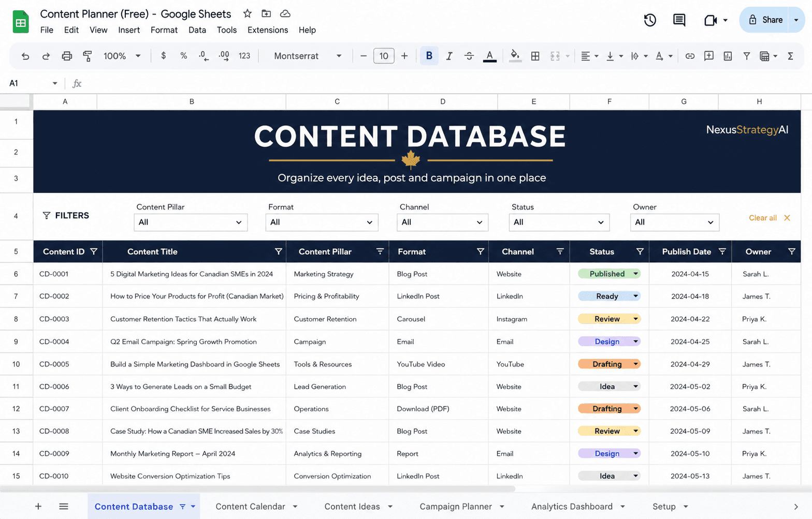
Task: Select the paint format roller icon
Action: point(88,56)
